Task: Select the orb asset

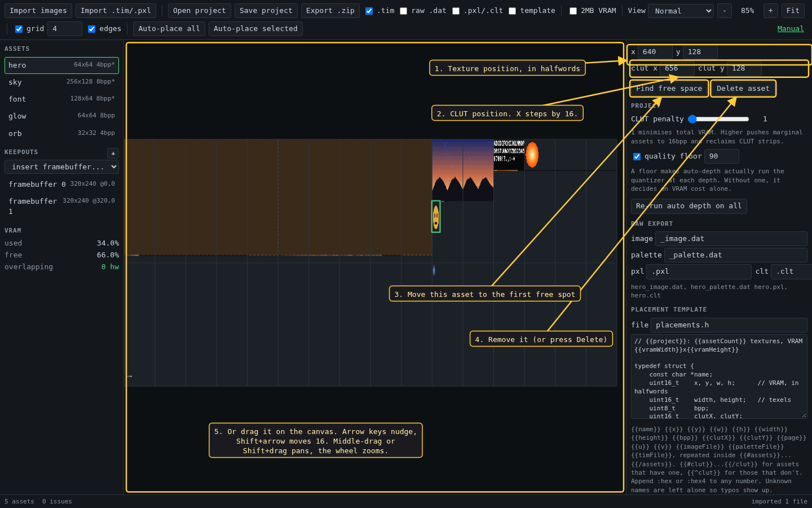Action: [x=61, y=134]
